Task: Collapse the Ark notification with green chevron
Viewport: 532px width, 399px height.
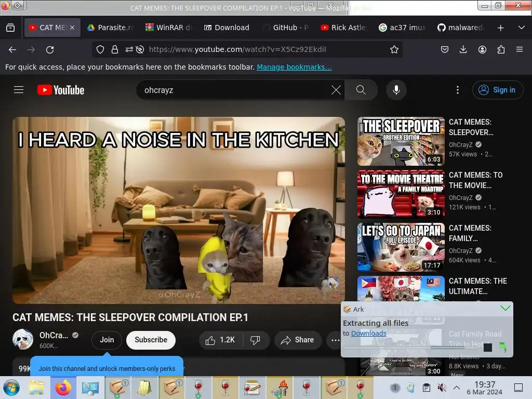Action: [505, 309]
